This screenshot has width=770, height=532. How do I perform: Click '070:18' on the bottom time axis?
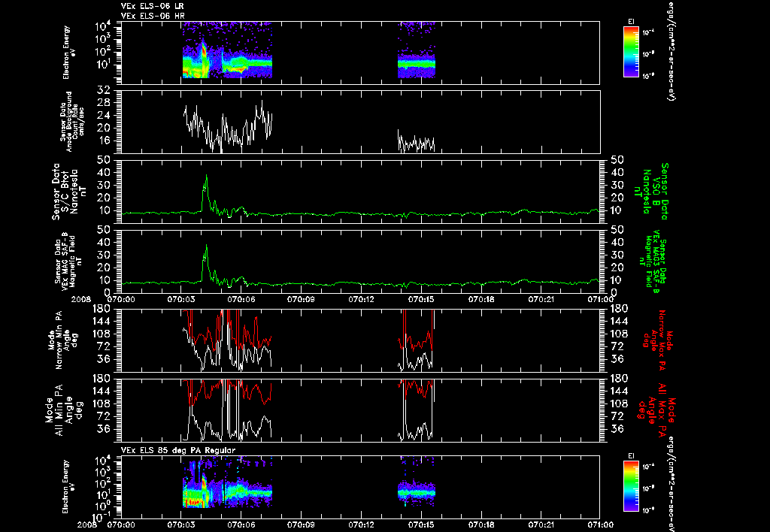tap(480, 524)
